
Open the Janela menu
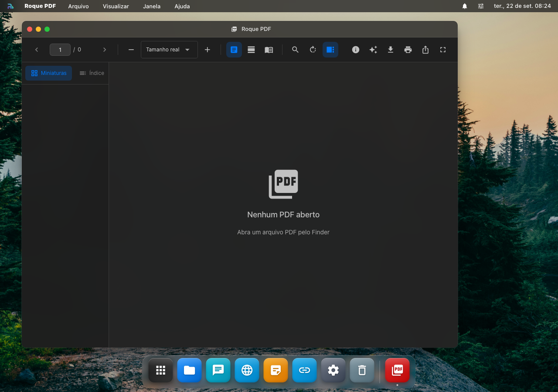152,6
